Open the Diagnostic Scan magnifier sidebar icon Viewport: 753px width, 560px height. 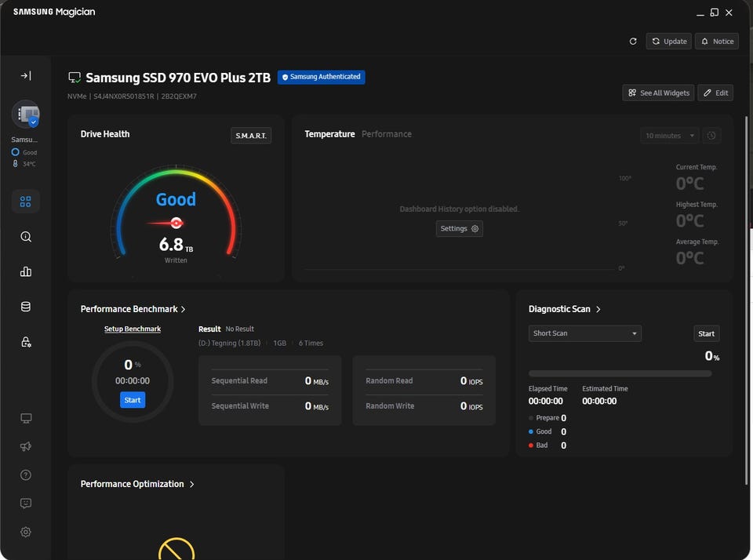click(26, 237)
